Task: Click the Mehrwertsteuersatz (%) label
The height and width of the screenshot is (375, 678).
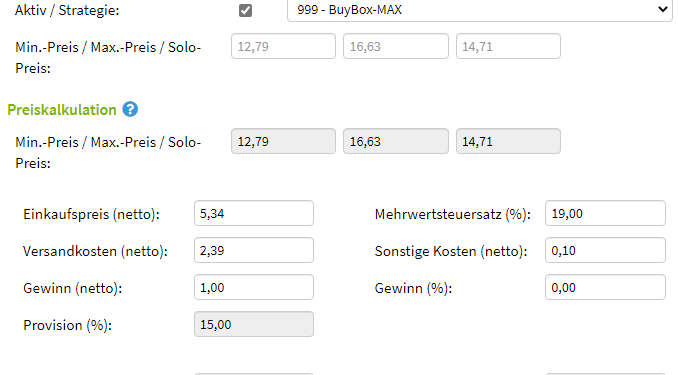Action: pos(452,214)
